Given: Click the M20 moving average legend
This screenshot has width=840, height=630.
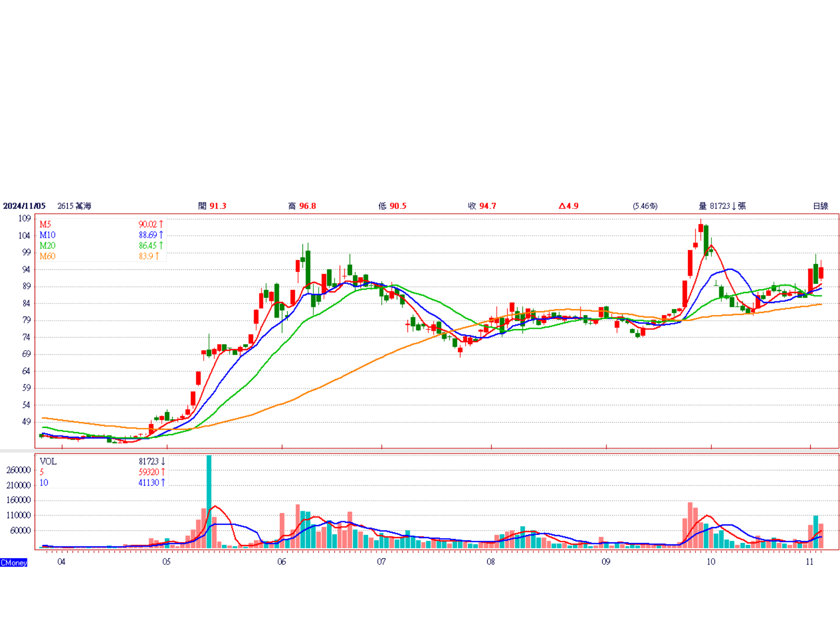Looking at the screenshot, I should pyautogui.click(x=47, y=245).
